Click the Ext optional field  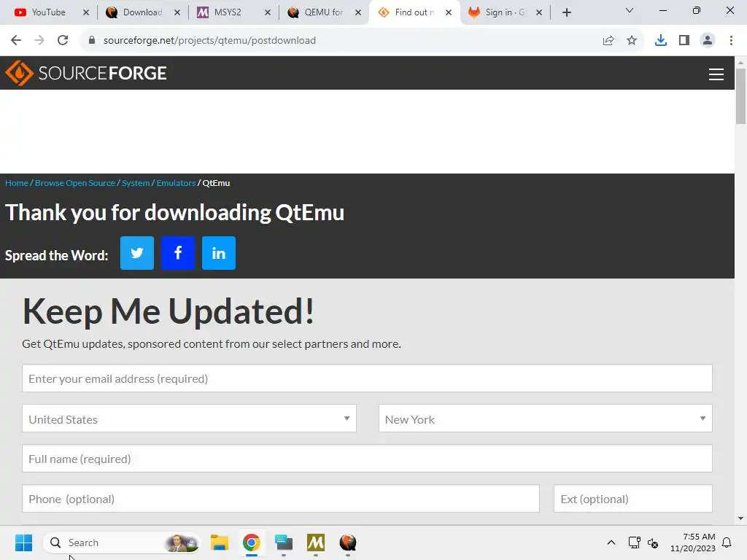coord(632,499)
